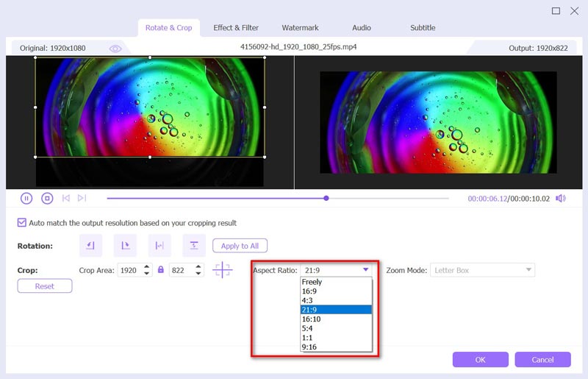Viewport: 588px width, 379px height.
Task: Choose 5:4 aspect ratio option
Action: click(x=337, y=328)
